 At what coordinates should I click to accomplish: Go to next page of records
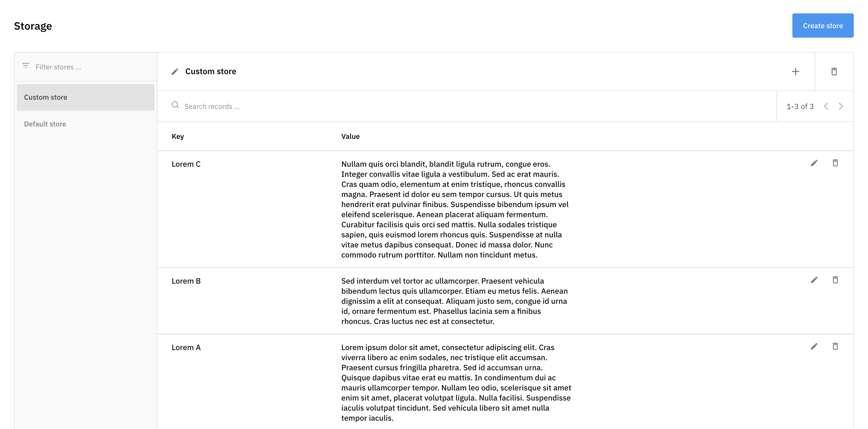click(x=841, y=107)
